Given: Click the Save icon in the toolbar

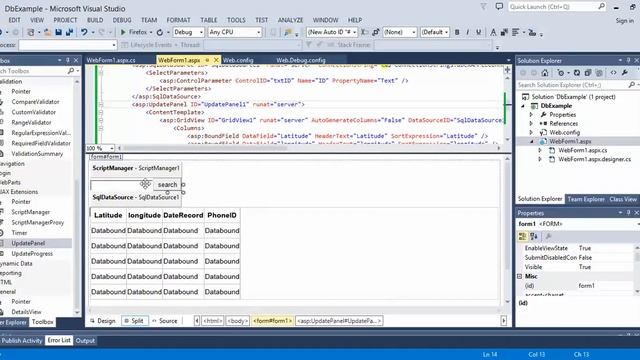Looking at the screenshot, I should tap(58, 32).
